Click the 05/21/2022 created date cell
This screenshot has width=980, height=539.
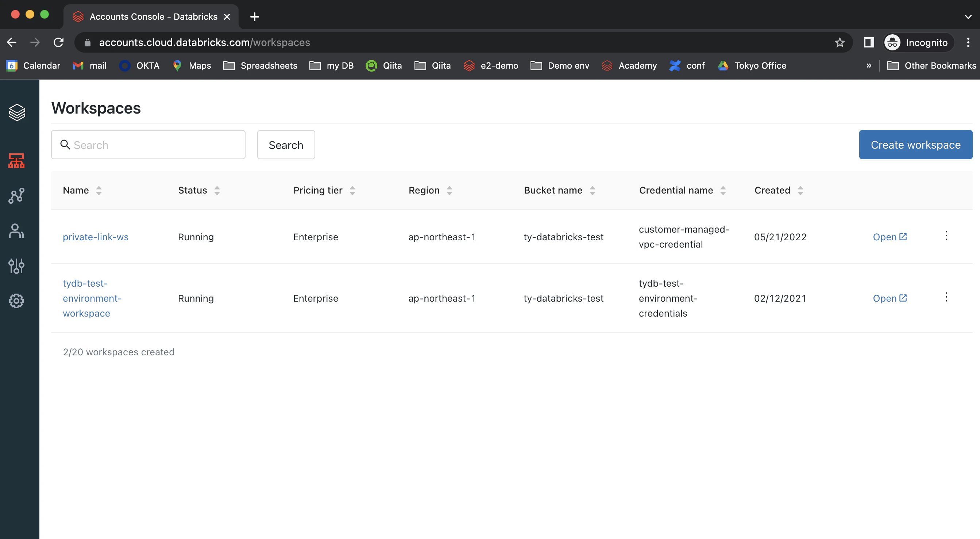(780, 237)
